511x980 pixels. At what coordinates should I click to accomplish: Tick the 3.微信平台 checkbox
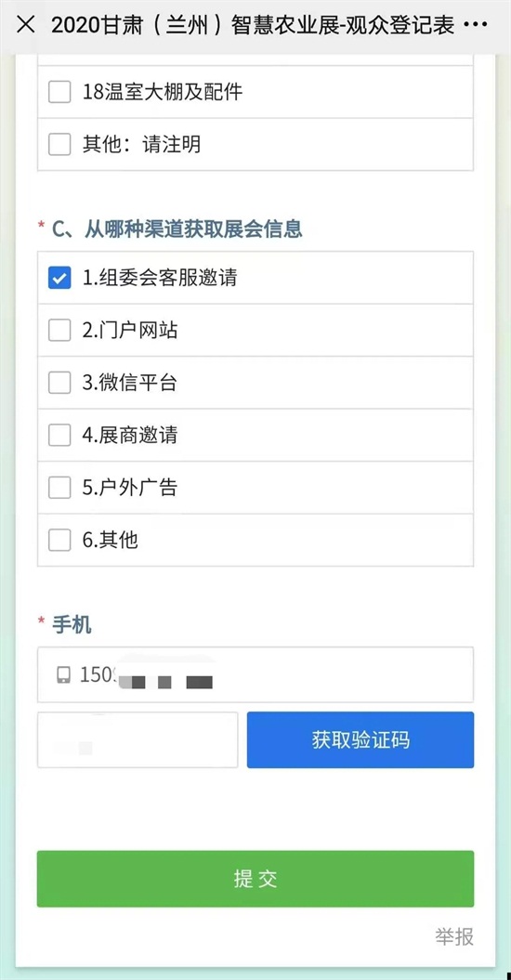click(x=59, y=383)
